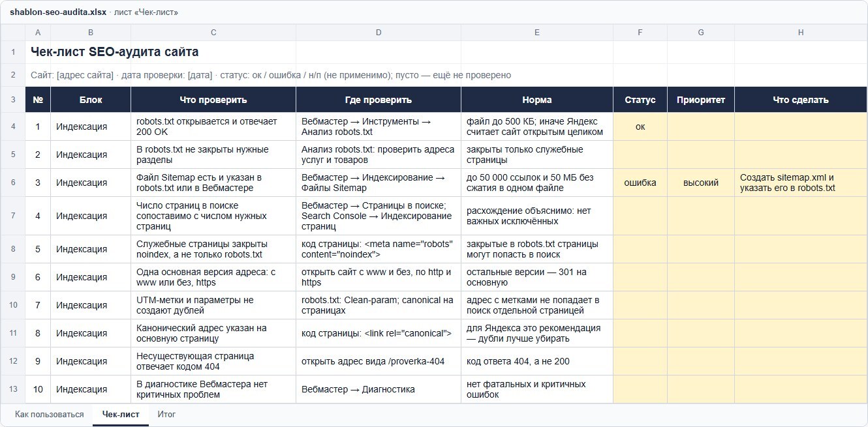This screenshot has height=427, width=868.
Task: Click the «Блок» header cell
Action: tap(91, 100)
